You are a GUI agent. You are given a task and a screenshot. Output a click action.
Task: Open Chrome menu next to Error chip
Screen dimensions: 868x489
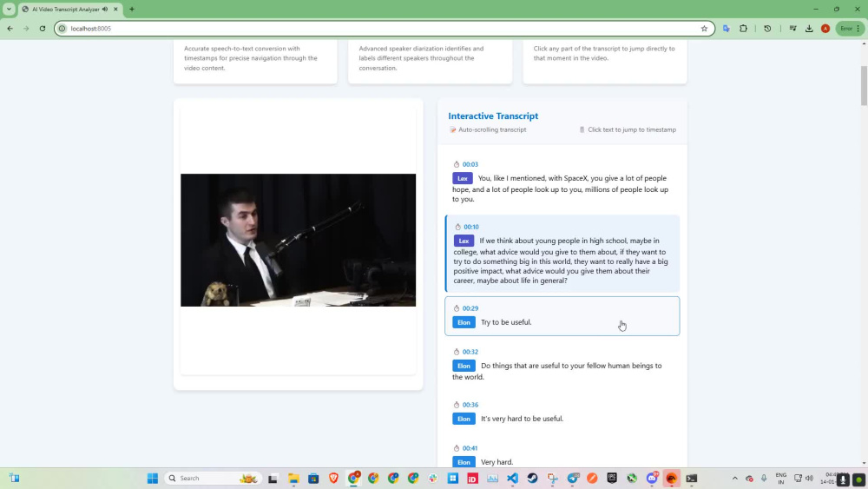pyautogui.click(x=858, y=29)
